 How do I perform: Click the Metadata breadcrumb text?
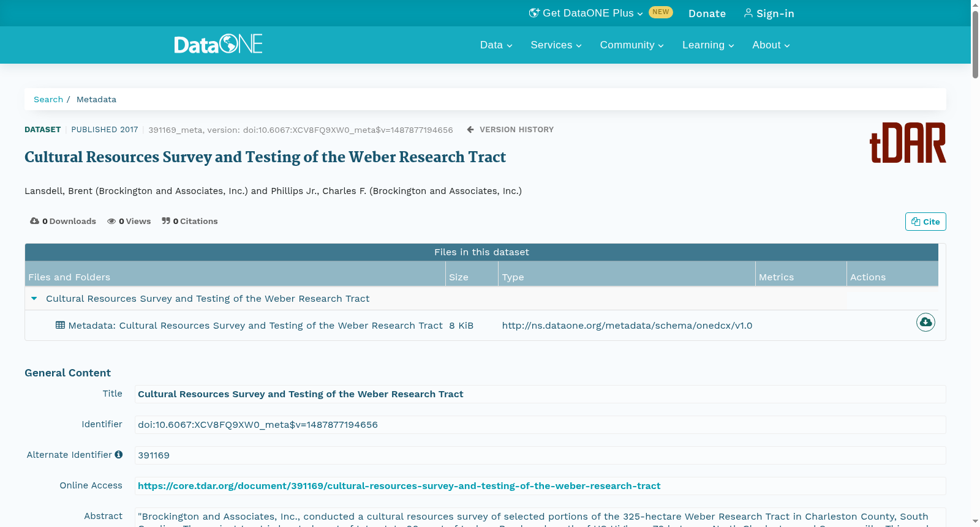click(x=96, y=99)
